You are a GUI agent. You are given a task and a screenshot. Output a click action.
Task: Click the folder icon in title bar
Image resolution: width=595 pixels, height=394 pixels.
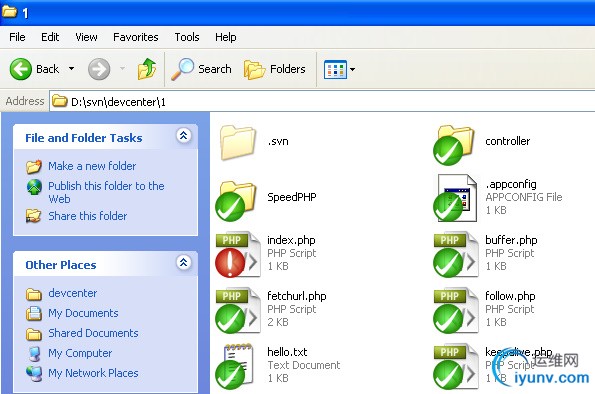[9, 12]
